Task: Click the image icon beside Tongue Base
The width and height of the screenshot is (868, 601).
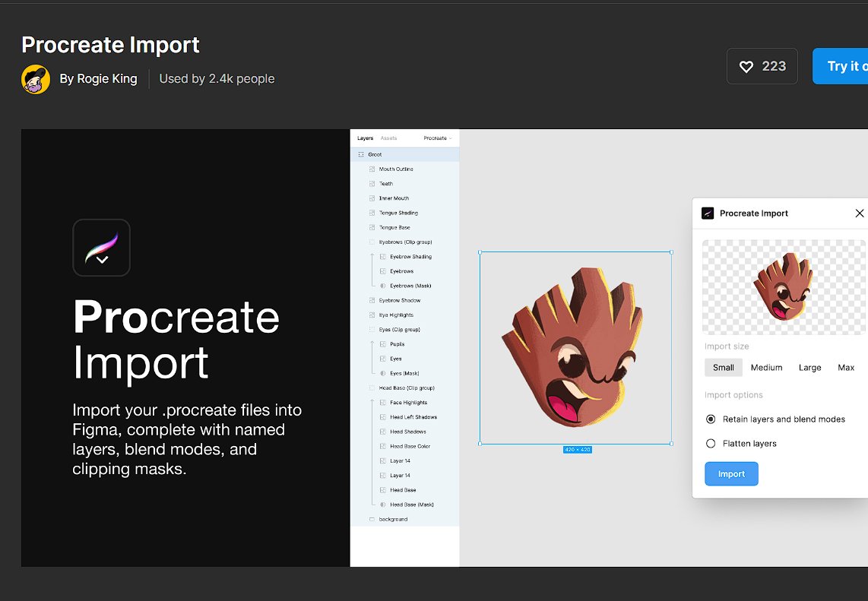Action: pos(372,227)
